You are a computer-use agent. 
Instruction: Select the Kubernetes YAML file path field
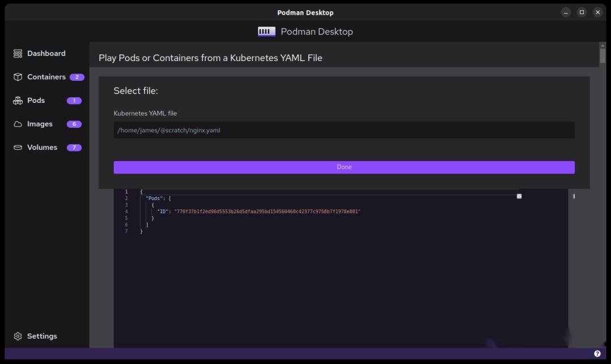click(x=344, y=130)
